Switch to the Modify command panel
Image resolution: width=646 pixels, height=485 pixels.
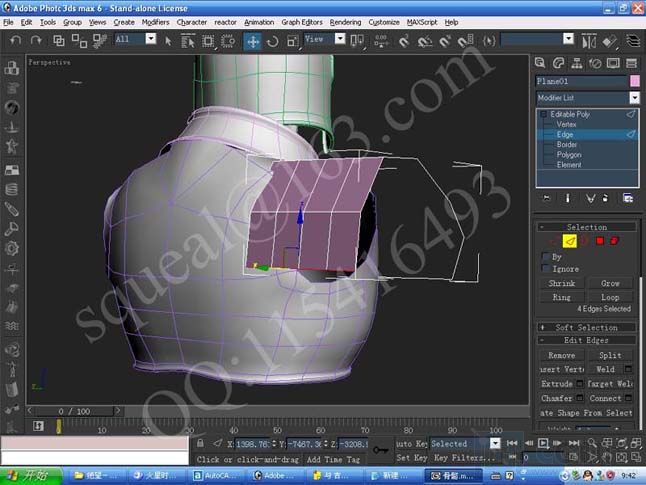click(558, 63)
